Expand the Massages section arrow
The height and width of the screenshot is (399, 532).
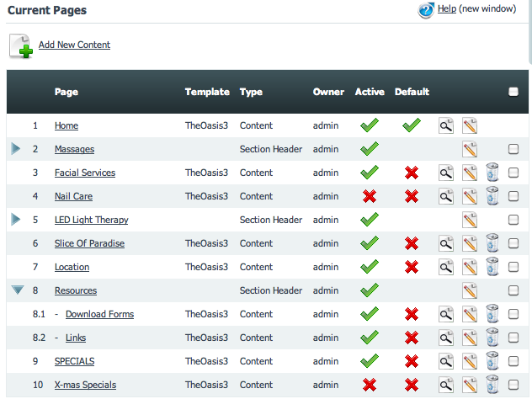tap(16, 149)
